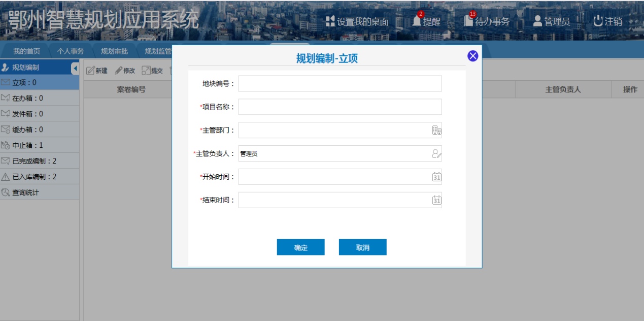Switch to 个人事务 tab
The image size is (644, 321).
point(71,51)
